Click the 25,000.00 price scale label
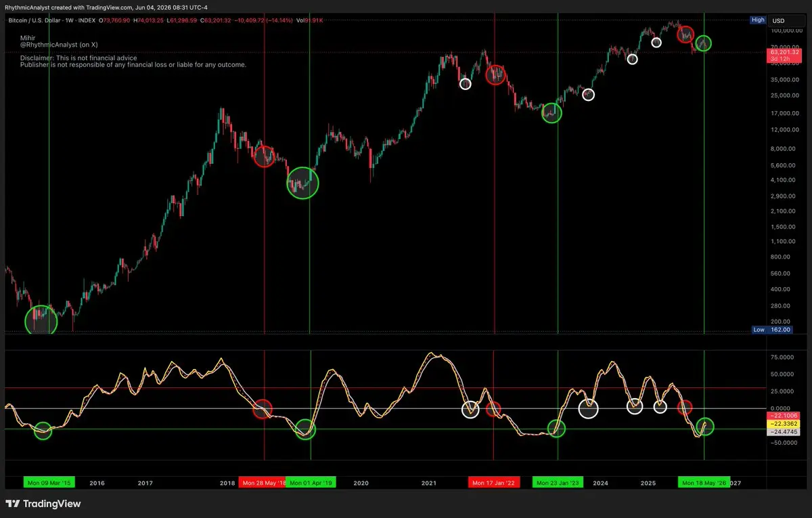This screenshot has height=518, width=812. 785,95
